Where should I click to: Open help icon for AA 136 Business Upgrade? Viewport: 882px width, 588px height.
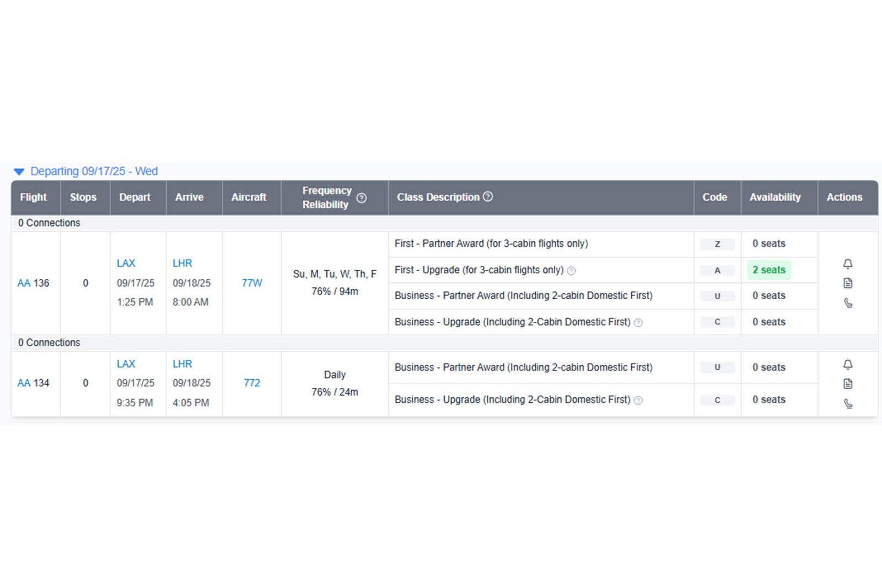point(638,323)
